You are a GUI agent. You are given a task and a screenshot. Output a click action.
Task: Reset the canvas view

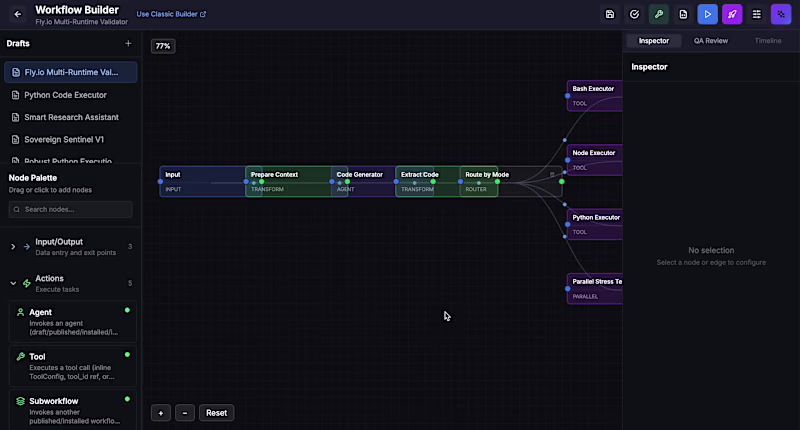tap(216, 413)
